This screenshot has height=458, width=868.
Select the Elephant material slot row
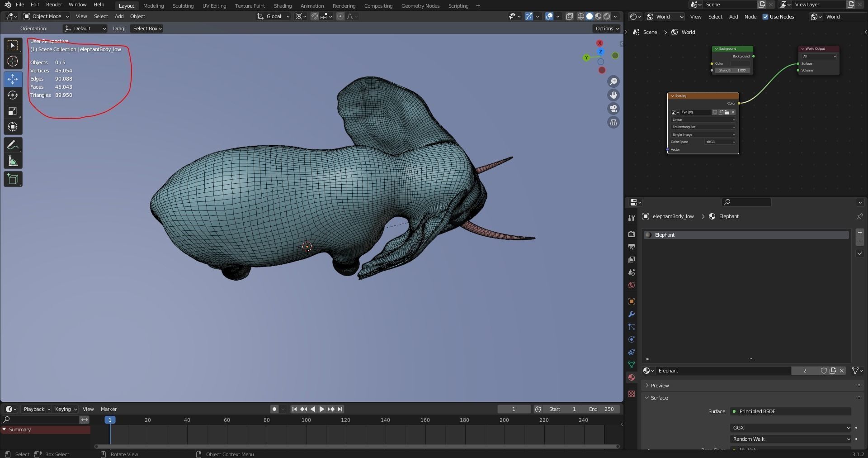(x=746, y=235)
